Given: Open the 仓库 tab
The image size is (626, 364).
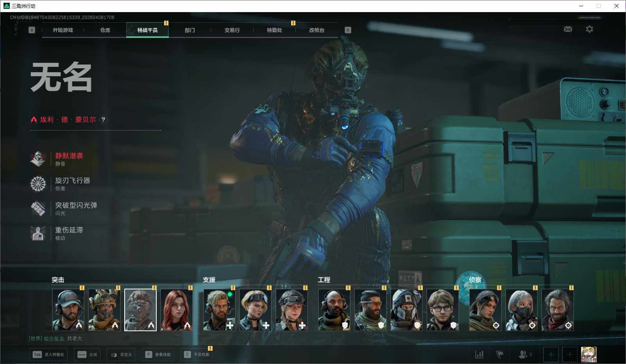Looking at the screenshot, I should (105, 30).
